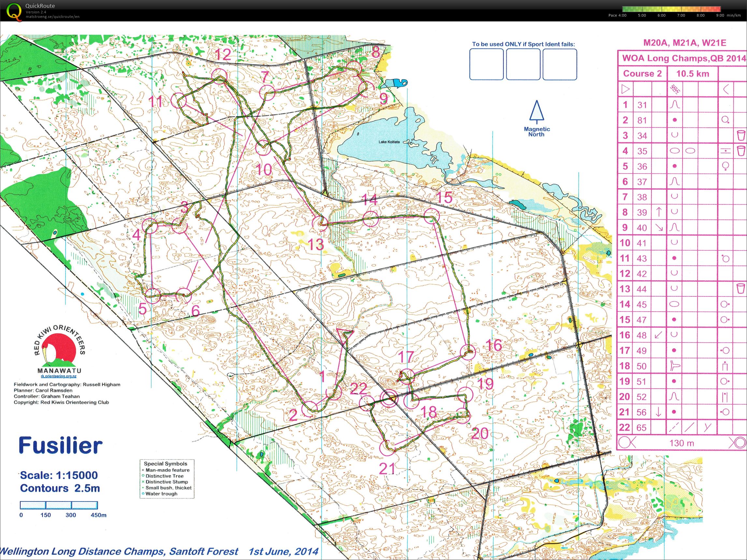Click control circle 7 on the map
The image size is (747, 560).
coord(267,92)
